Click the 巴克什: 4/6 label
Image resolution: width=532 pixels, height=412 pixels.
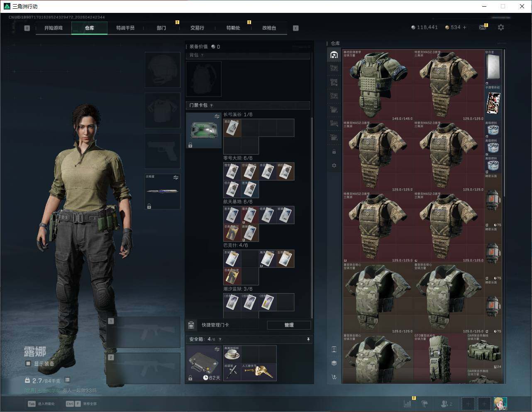coord(236,245)
